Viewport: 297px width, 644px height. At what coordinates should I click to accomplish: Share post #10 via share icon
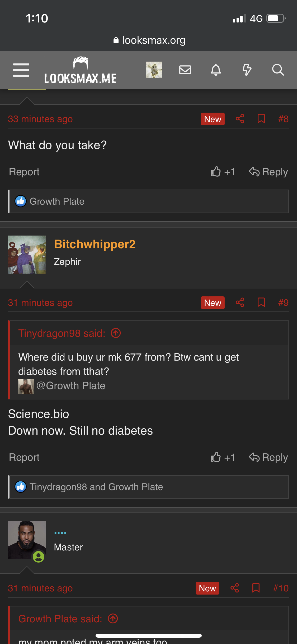[234, 588]
